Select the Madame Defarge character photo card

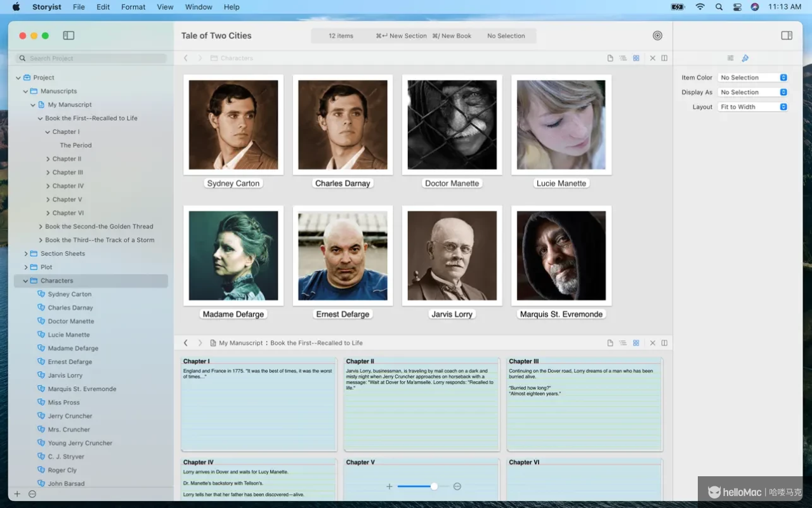pos(233,255)
